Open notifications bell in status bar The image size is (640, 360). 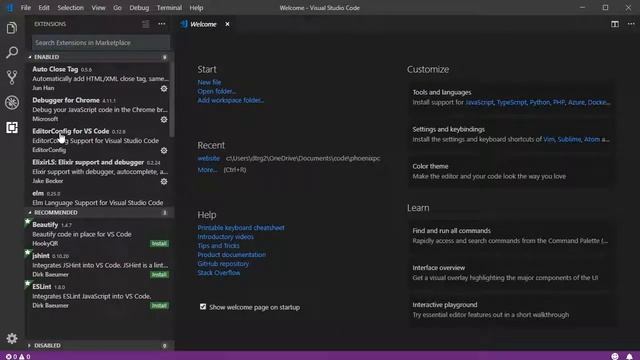(x=629, y=356)
